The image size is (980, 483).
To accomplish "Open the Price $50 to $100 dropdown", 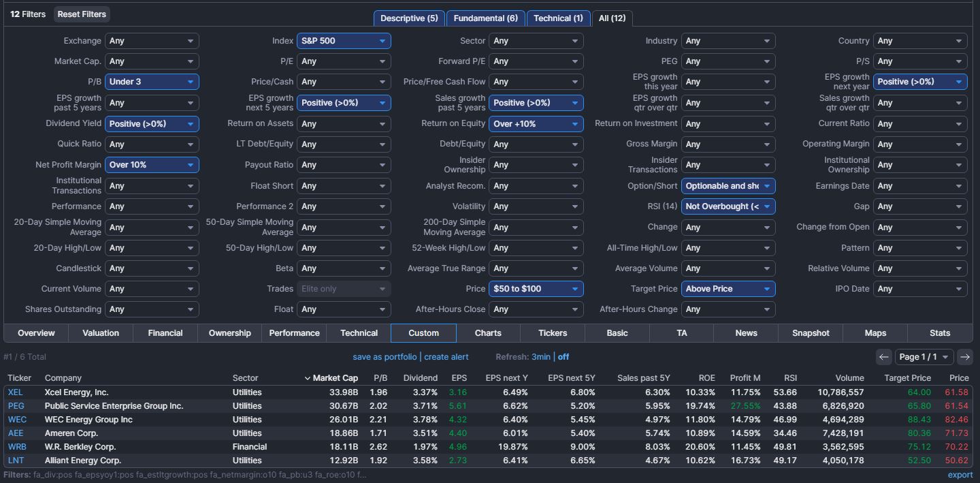I will (x=536, y=289).
